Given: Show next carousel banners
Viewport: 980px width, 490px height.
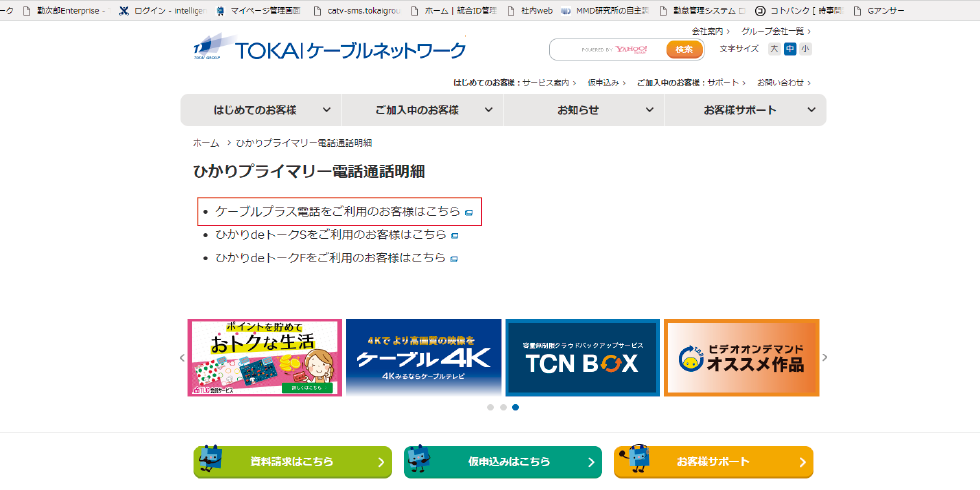Looking at the screenshot, I should (x=825, y=358).
